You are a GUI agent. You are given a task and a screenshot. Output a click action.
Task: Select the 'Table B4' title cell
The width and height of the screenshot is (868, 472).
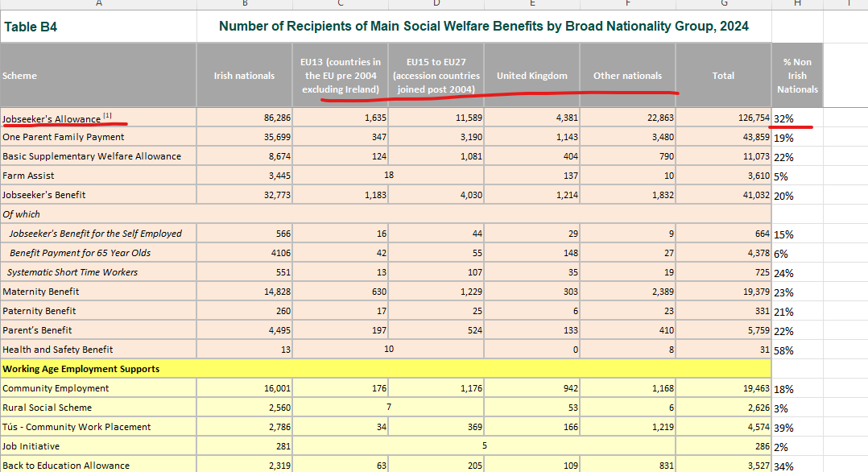98,27
